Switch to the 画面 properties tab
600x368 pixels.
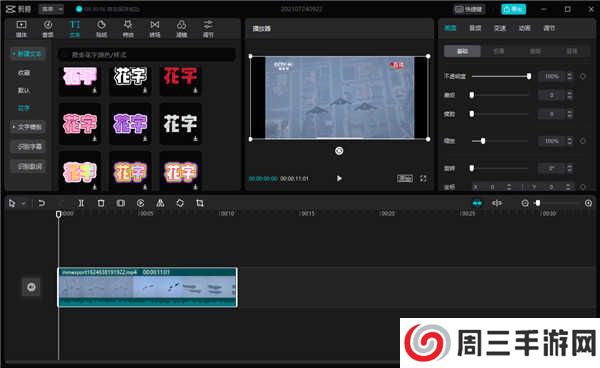click(450, 28)
